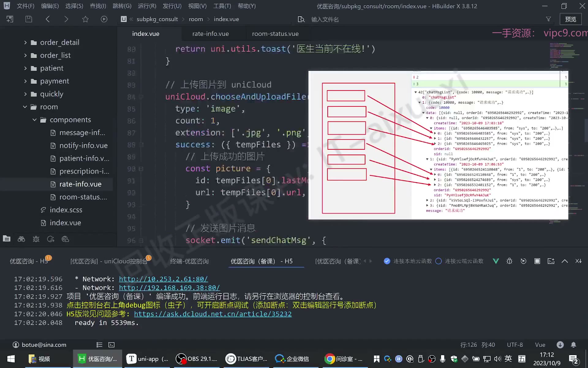The image size is (588, 368).
Task: Click the 预览 preview button
Action: pos(571,19)
